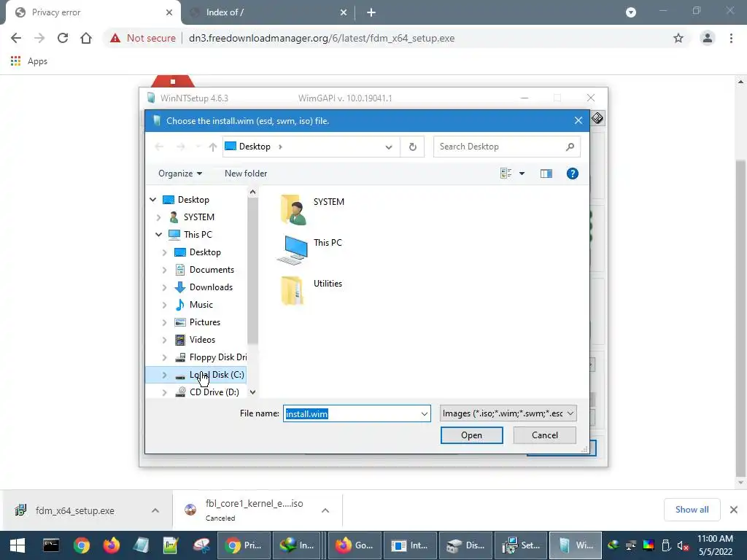Switch to Dis... taskbar window

point(465,545)
